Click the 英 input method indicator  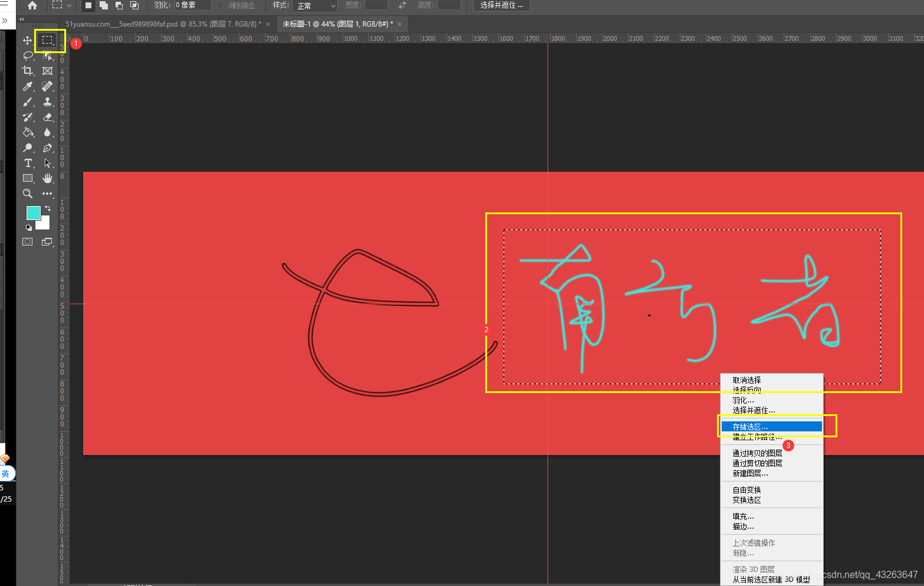[x=6, y=473]
